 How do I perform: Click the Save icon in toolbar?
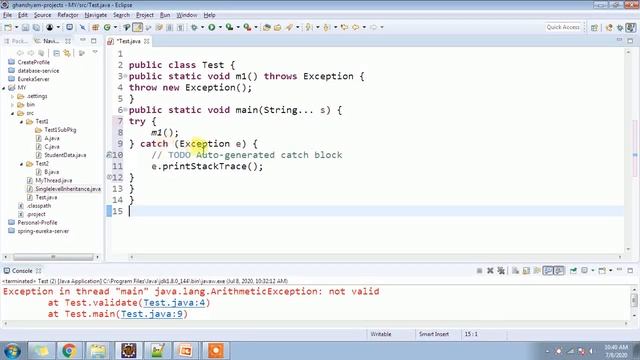[25, 27]
